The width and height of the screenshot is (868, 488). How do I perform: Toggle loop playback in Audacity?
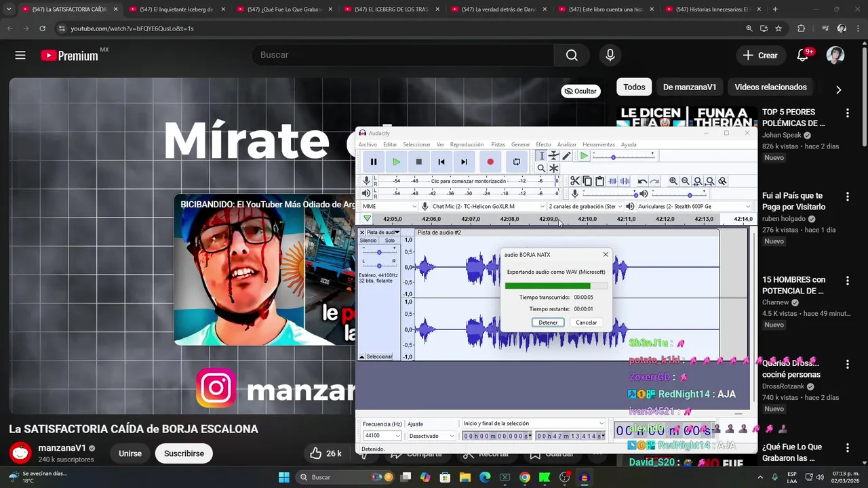[x=517, y=162]
